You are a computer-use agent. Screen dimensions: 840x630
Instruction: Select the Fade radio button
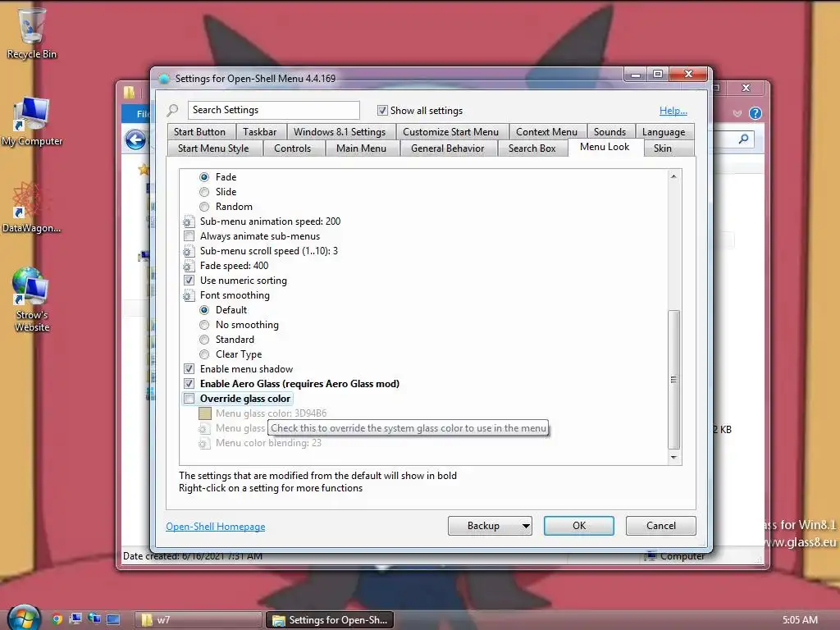[204, 177]
